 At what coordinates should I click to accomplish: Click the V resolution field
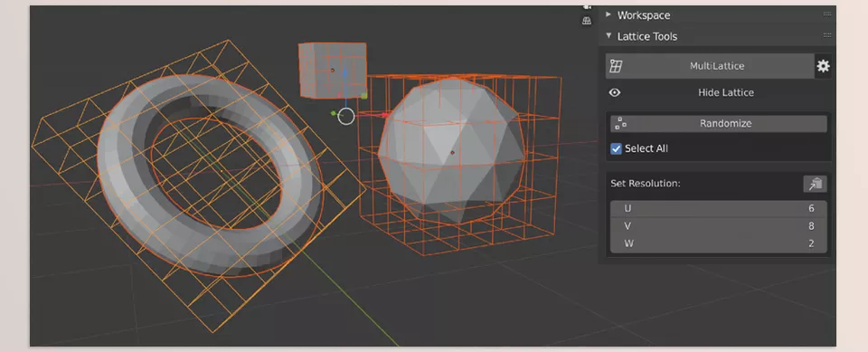coord(719,226)
